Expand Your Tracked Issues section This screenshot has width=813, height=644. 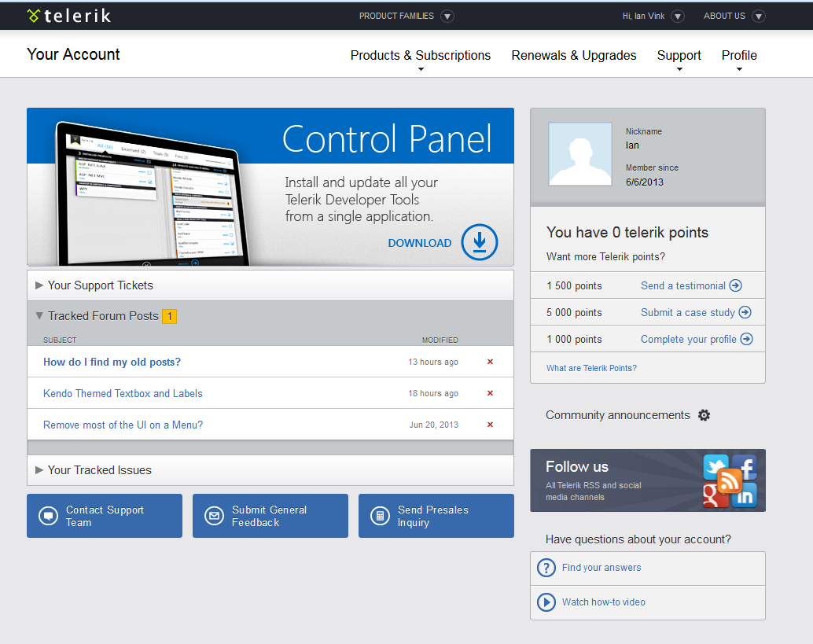pyautogui.click(x=270, y=469)
